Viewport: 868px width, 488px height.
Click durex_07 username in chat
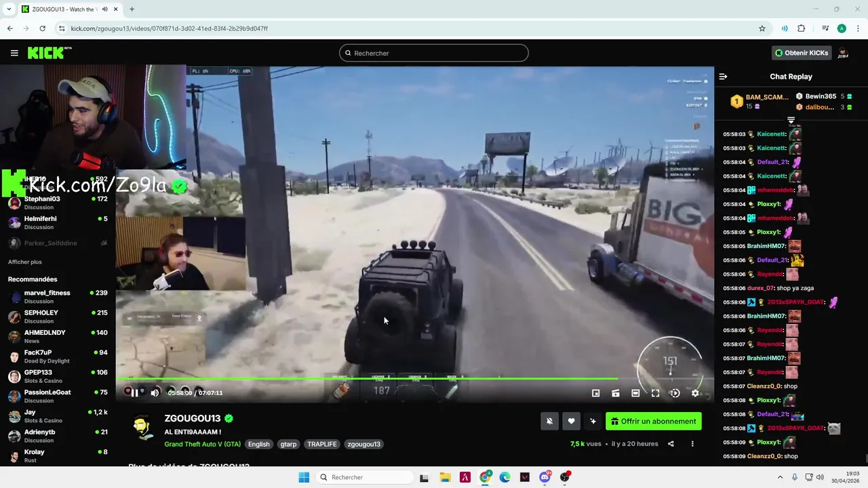pyautogui.click(x=760, y=288)
